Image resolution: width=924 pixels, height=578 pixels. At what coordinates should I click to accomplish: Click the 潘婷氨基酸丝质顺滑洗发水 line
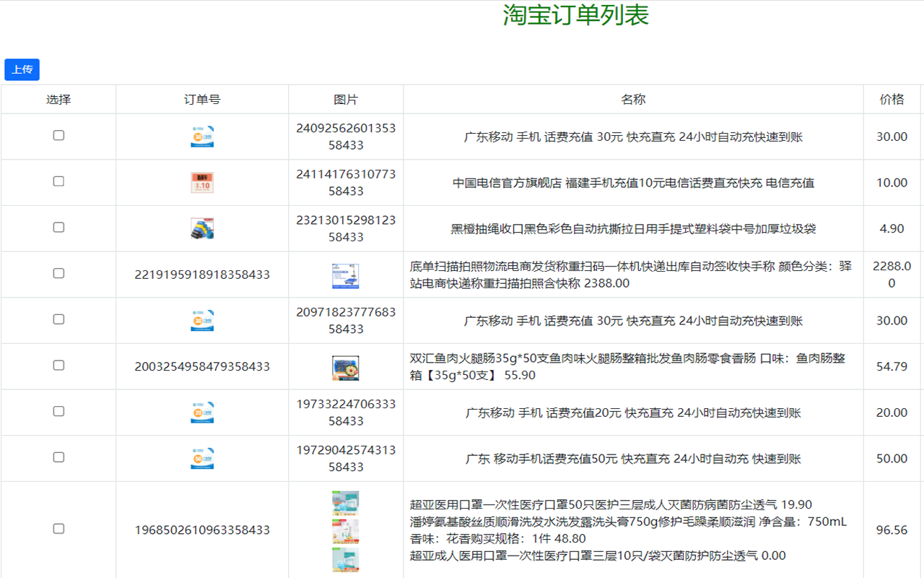pos(628,530)
